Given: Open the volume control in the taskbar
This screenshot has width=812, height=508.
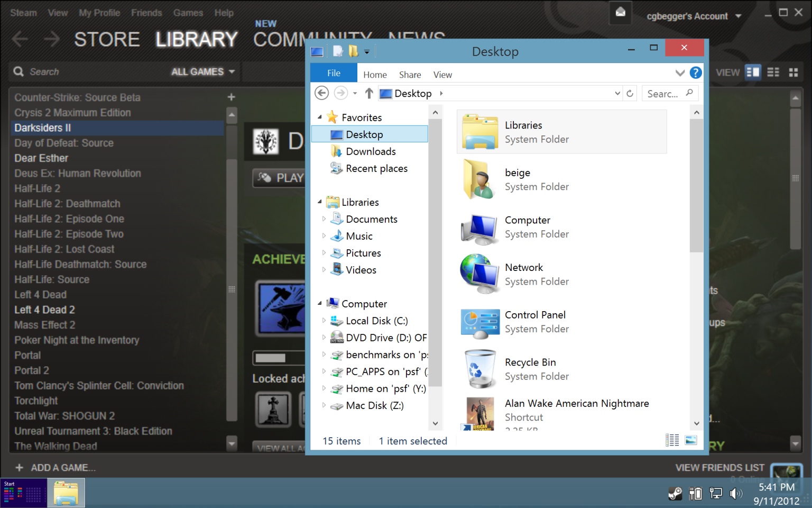Looking at the screenshot, I should pyautogui.click(x=736, y=493).
